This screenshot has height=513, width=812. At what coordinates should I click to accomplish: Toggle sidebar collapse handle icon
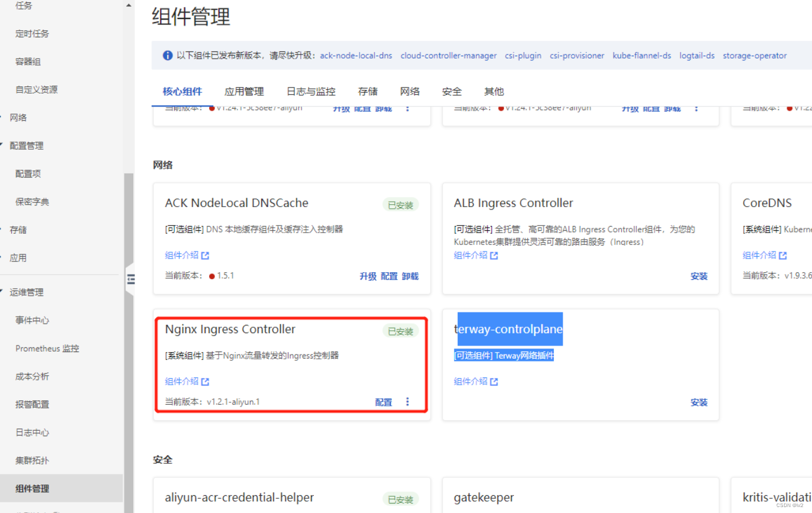(130, 279)
